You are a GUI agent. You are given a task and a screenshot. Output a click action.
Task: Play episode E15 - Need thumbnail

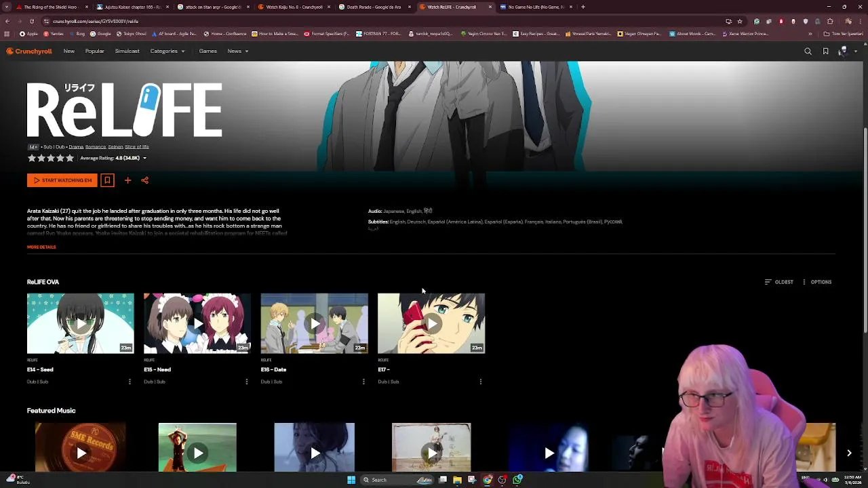tap(197, 323)
